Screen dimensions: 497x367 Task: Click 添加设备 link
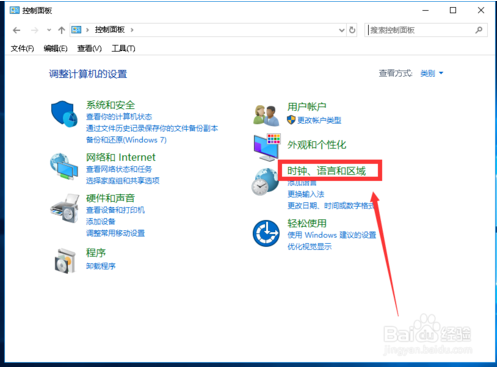pyautogui.click(x=101, y=222)
